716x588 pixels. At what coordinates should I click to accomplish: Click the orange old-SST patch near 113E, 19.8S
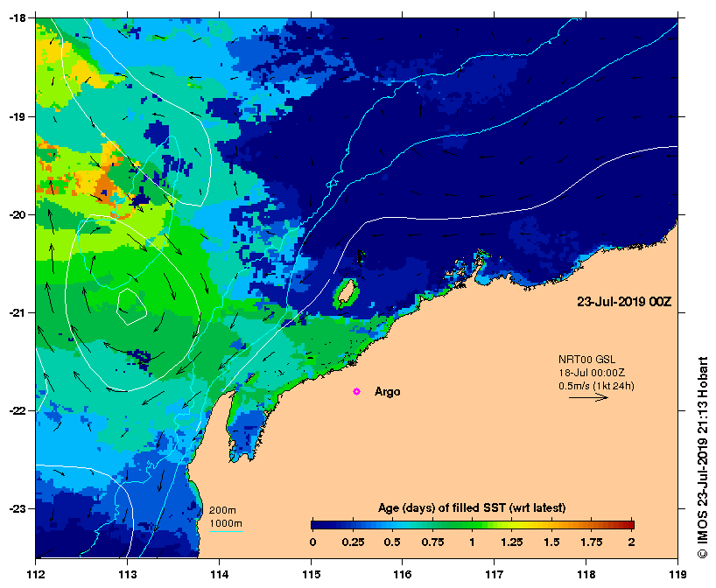(106, 188)
